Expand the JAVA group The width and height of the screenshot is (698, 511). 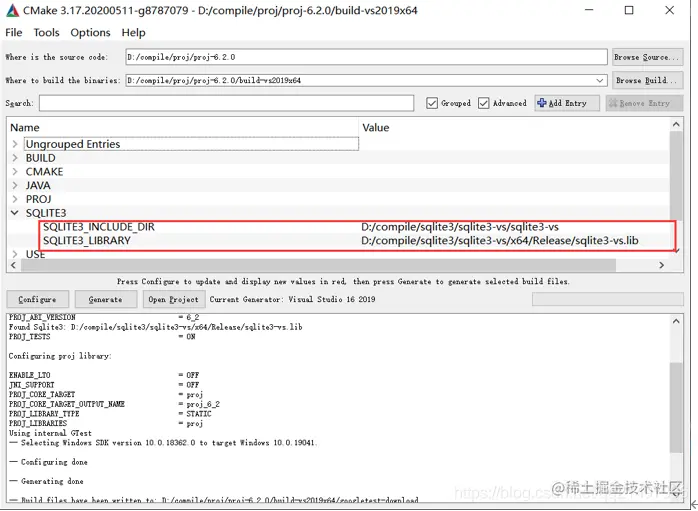15,186
